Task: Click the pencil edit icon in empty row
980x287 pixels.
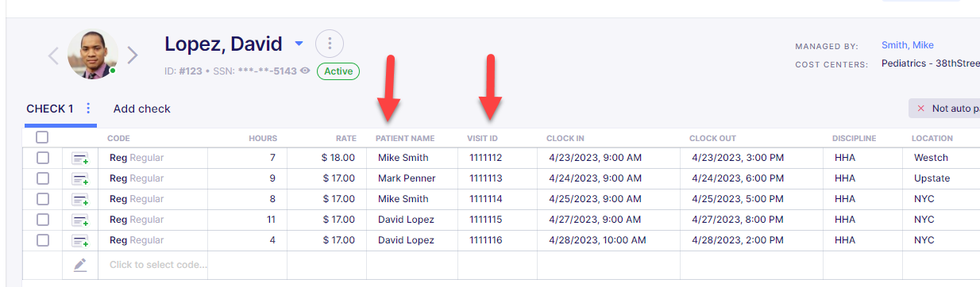Action: click(80, 265)
